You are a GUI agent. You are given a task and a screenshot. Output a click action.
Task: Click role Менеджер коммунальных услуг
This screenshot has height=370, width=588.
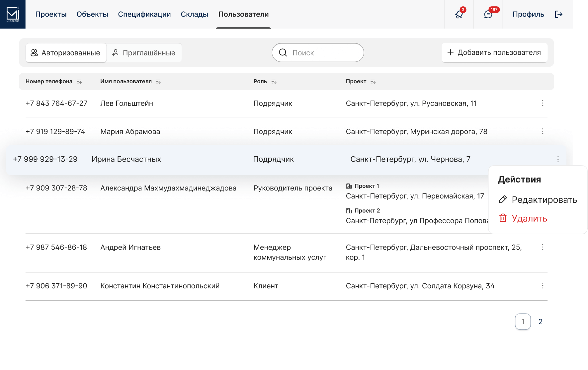[290, 252]
